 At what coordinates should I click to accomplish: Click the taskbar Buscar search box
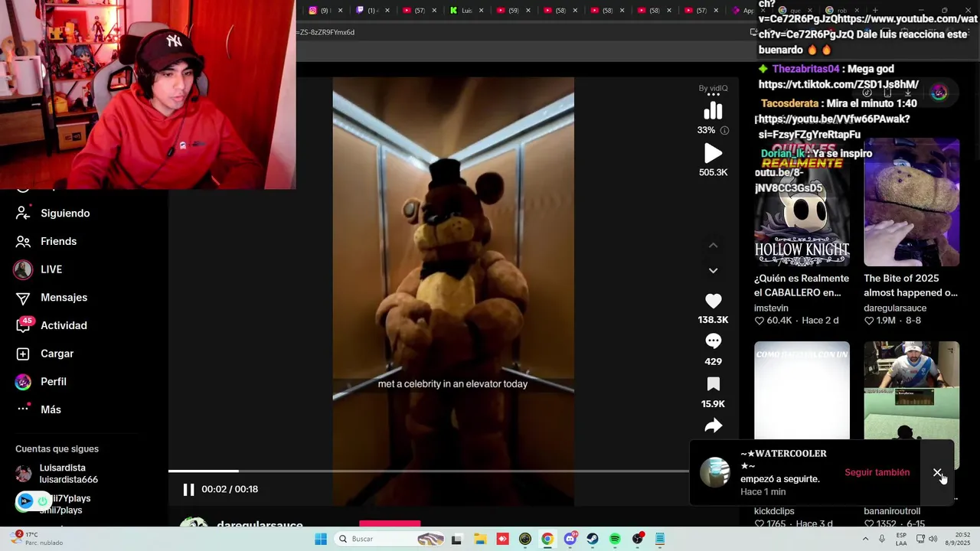coord(390,539)
